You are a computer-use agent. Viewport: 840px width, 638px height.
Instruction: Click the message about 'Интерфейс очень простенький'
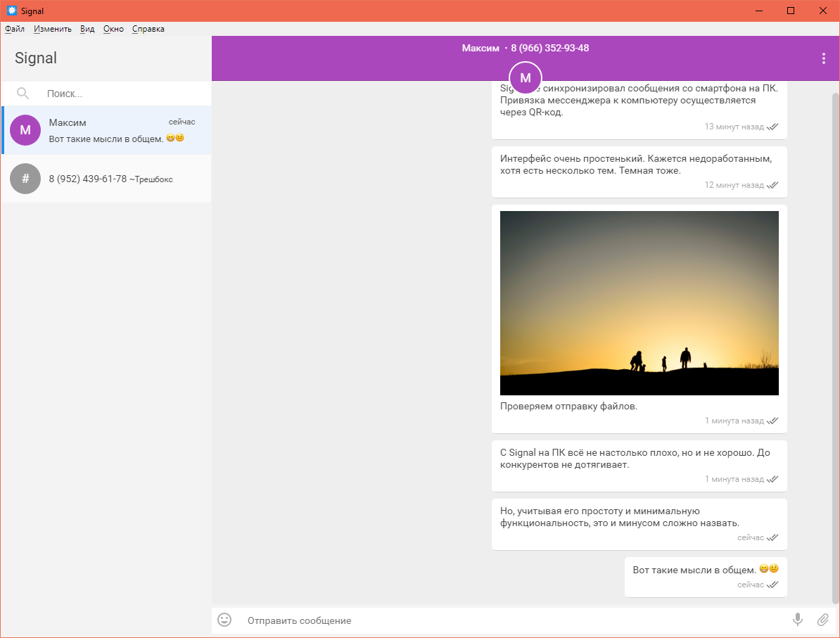tap(639, 172)
